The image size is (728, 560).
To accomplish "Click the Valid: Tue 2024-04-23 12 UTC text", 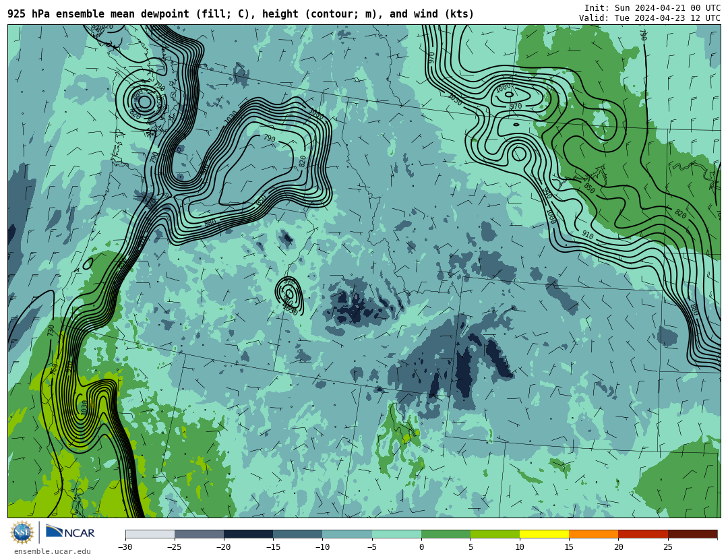I will 650,18.
